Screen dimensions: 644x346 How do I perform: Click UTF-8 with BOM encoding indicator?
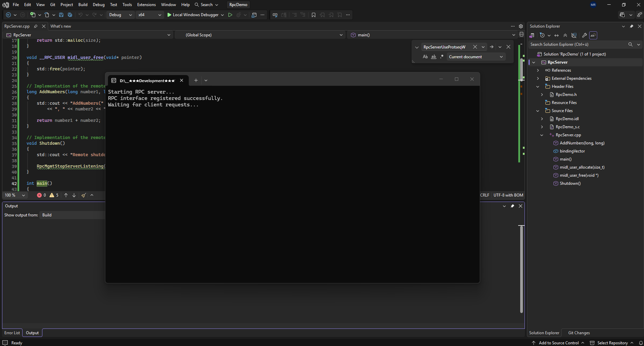click(508, 195)
